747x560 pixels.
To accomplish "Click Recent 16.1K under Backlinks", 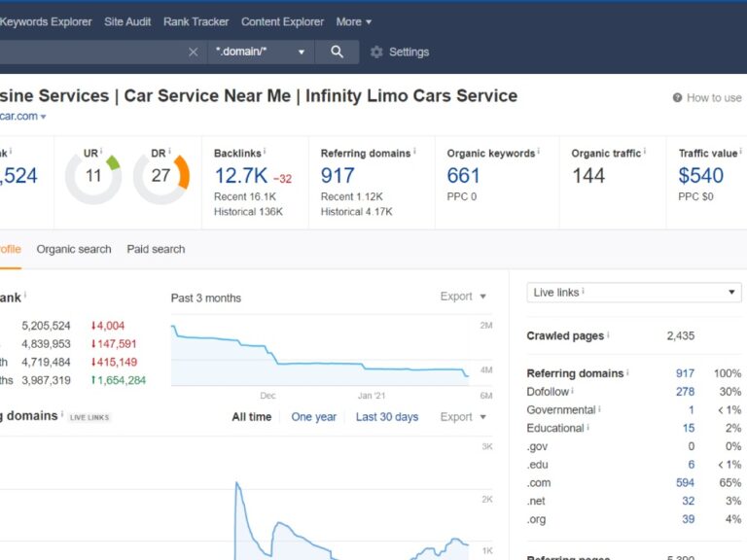I will coord(245,196).
